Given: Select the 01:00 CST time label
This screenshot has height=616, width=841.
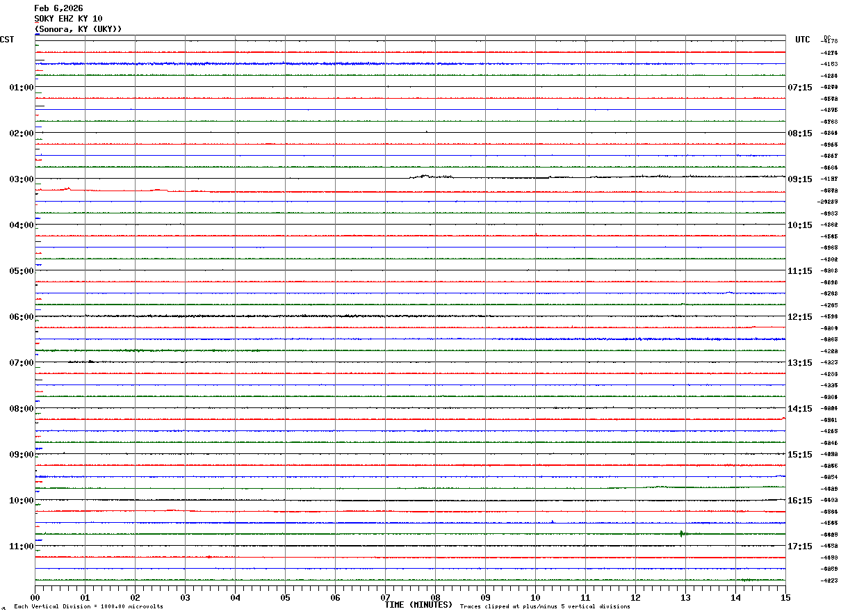Looking at the screenshot, I should click(22, 88).
